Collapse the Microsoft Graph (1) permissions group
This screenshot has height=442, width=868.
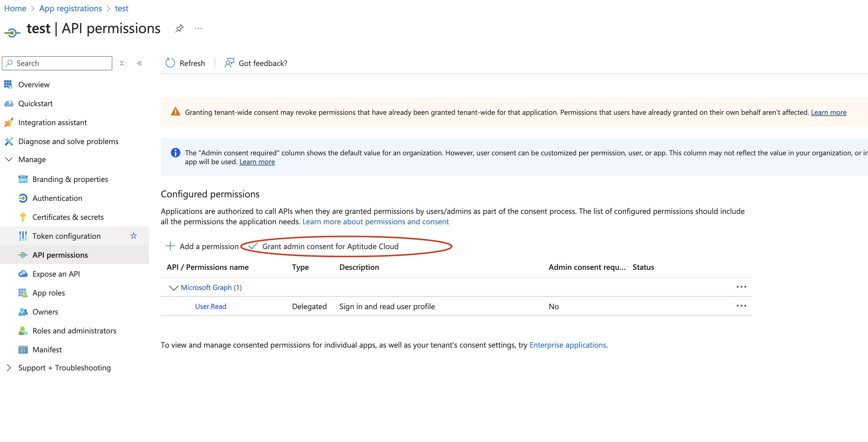[x=173, y=288]
